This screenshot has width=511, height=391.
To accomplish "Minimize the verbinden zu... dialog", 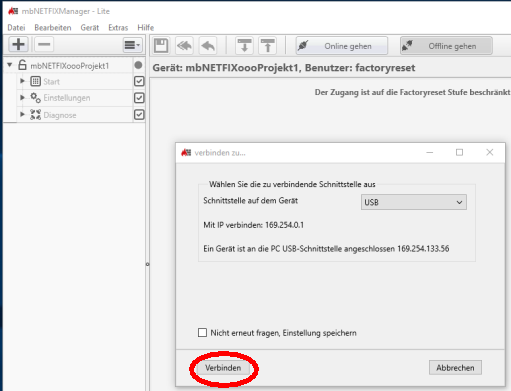I will 430,152.
